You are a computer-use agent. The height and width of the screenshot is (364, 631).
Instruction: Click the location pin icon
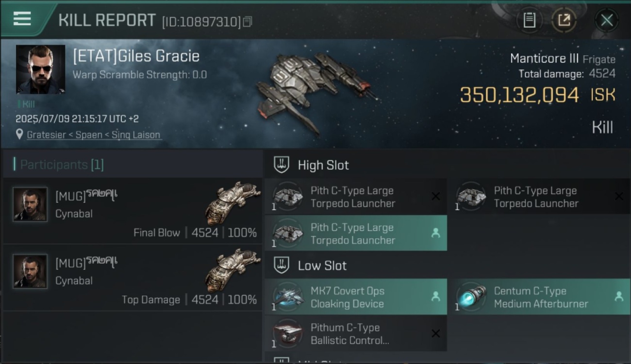pyautogui.click(x=19, y=134)
